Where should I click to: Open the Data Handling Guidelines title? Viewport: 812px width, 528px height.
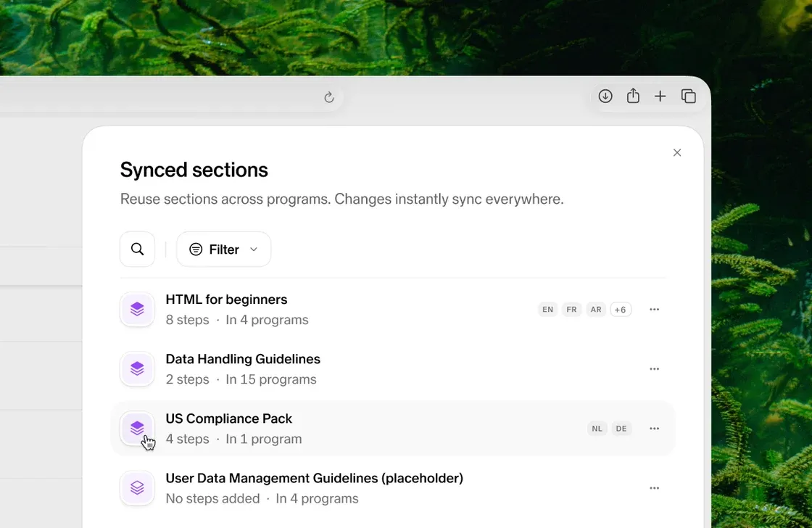coord(243,359)
